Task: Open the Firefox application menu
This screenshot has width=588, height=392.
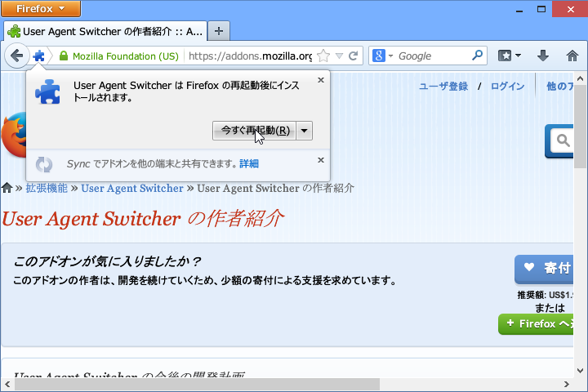Action: 41,8
